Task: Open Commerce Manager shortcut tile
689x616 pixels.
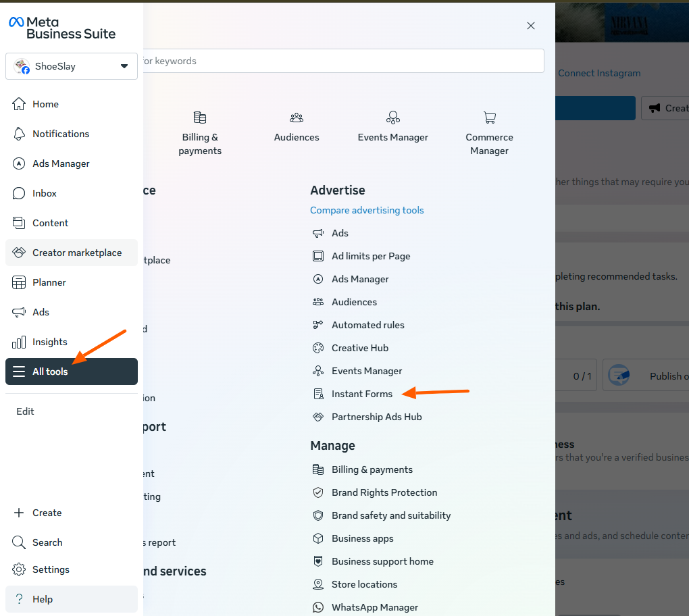Action: tap(490, 133)
